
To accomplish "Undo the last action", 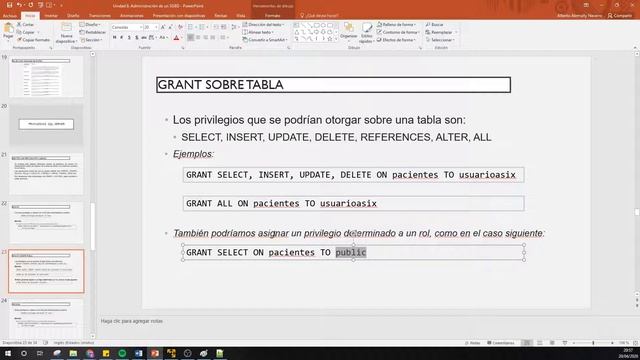I will (x=19, y=5).
